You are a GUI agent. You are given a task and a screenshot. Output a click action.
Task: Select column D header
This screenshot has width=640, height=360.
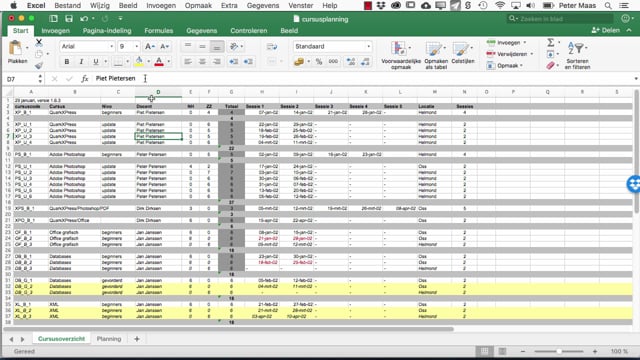(158, 92)
